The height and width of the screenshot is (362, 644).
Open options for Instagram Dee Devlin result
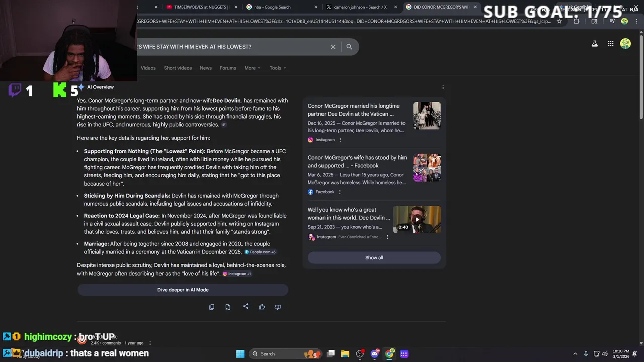340,140
